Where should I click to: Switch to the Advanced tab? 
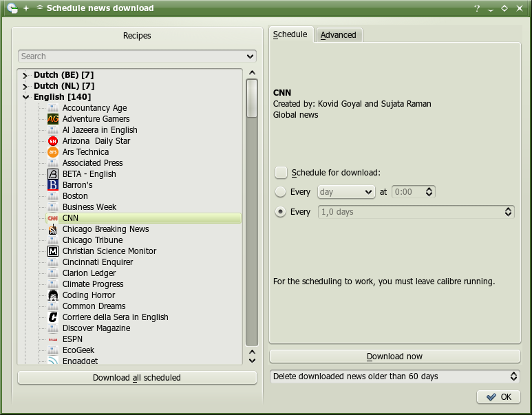tap(339, 35)
